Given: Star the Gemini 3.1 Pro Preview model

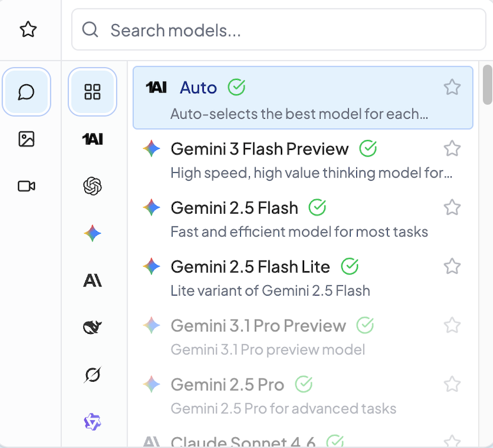Looking at the screenshot, I should [452, 325].
